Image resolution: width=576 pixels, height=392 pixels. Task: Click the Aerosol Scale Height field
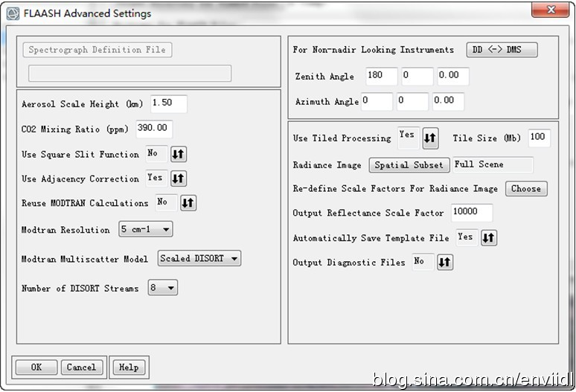point(169,103)
